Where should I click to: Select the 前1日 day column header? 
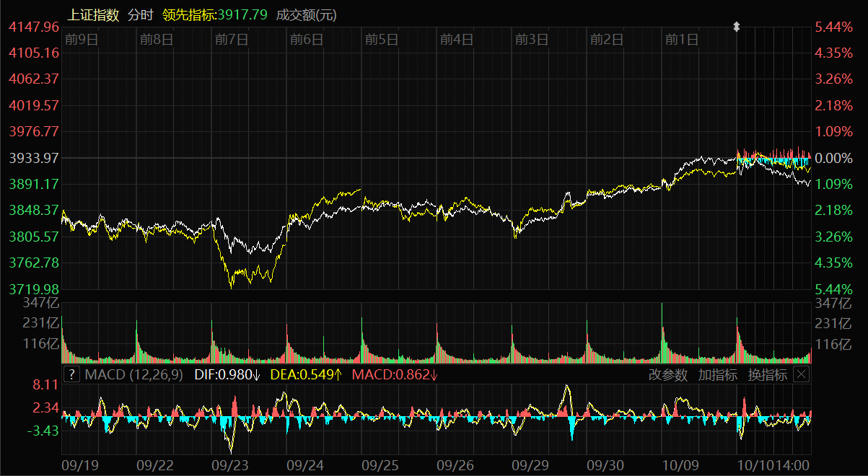coord(682,40)
